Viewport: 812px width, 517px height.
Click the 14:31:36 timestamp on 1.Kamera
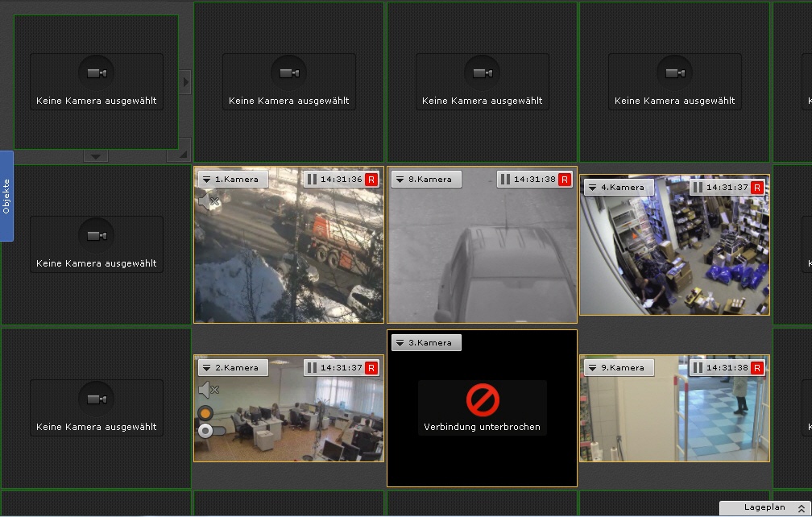[x=342, y=179]
